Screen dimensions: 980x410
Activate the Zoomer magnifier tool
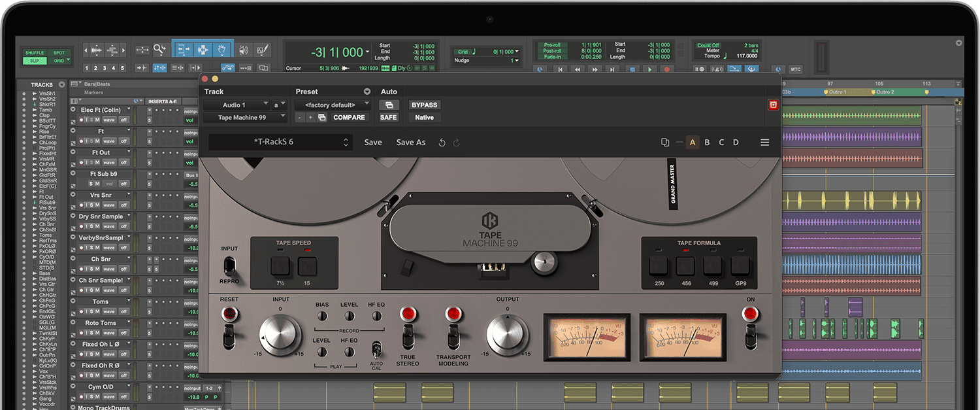click(159, 50)
